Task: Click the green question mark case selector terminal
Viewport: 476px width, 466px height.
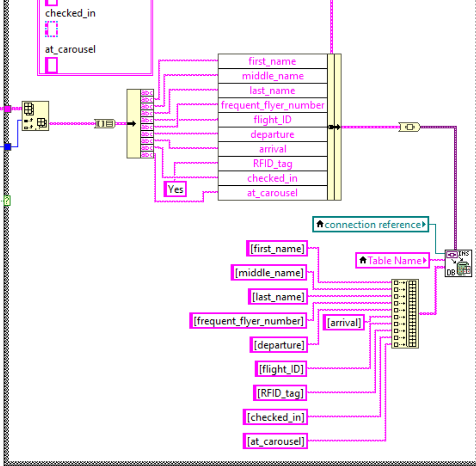Action: click(x=7, y=201)
